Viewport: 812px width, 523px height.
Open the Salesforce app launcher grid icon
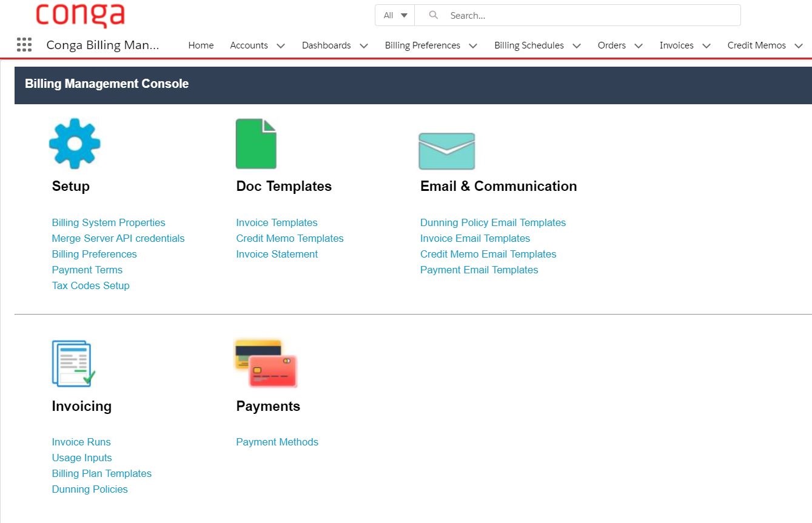(x=24, y=44)
